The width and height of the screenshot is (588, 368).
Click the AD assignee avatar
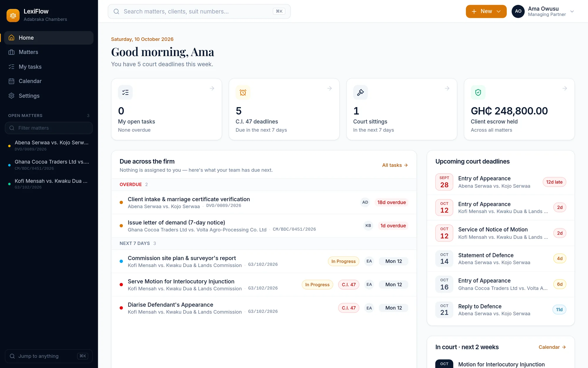(x=365, y=203)
